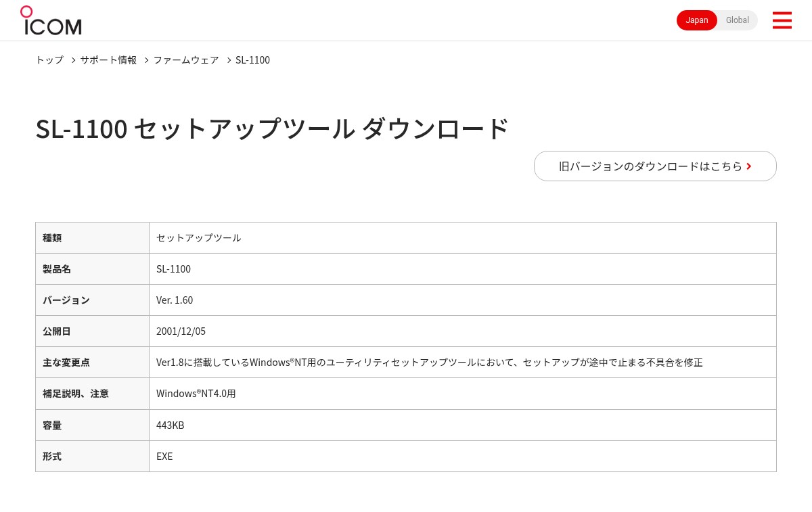Select the 443KB size cell
The image size is (812, 512).
tap(463, 425)
